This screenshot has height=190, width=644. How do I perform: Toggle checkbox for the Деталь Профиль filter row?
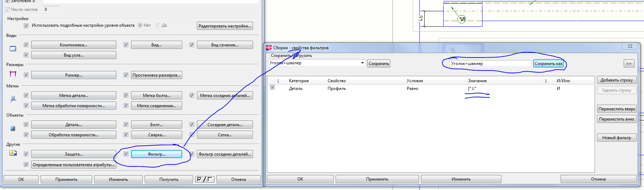[272, 87]
